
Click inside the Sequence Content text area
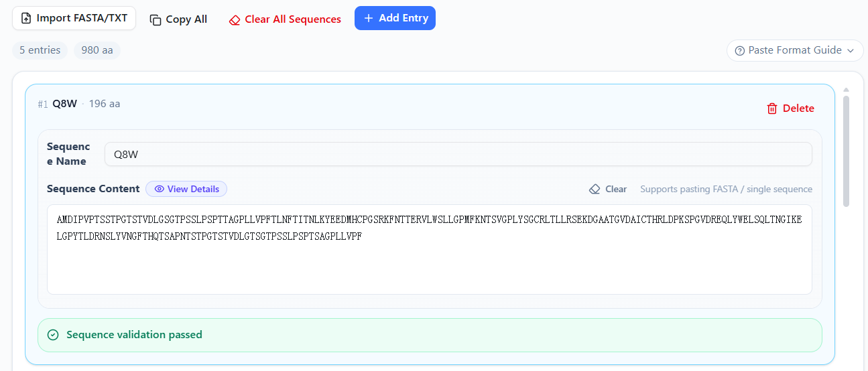click(429, 249)
